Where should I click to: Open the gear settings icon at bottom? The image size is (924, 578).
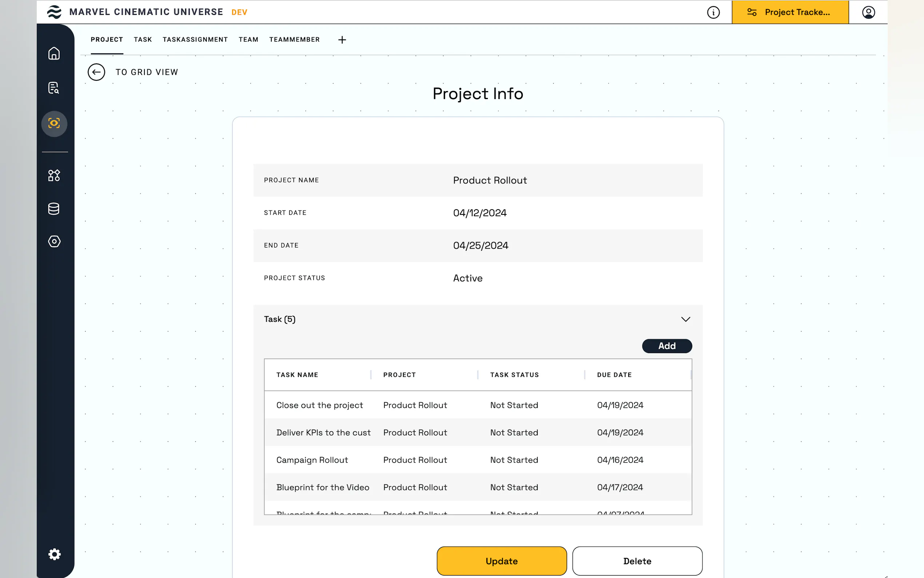[54, 554]
